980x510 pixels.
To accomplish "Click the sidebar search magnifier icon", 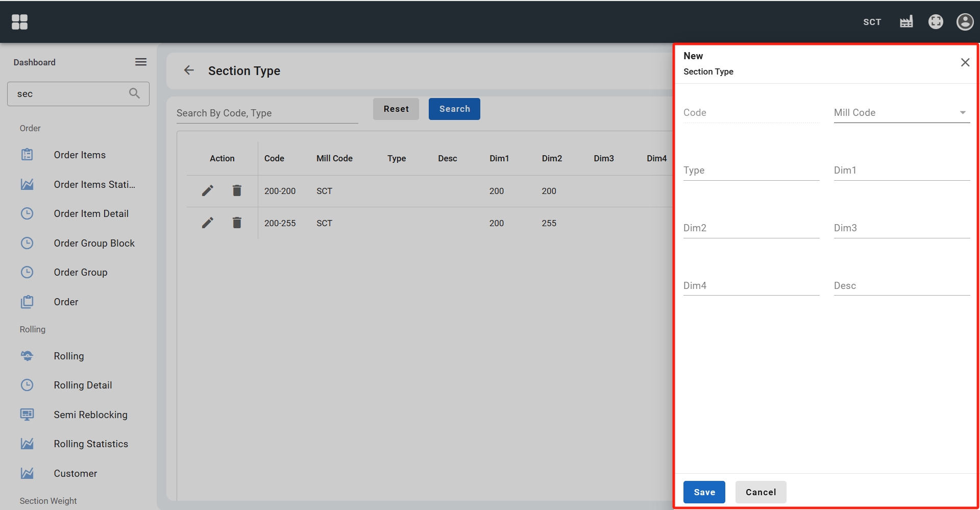I will click(134, 93).
